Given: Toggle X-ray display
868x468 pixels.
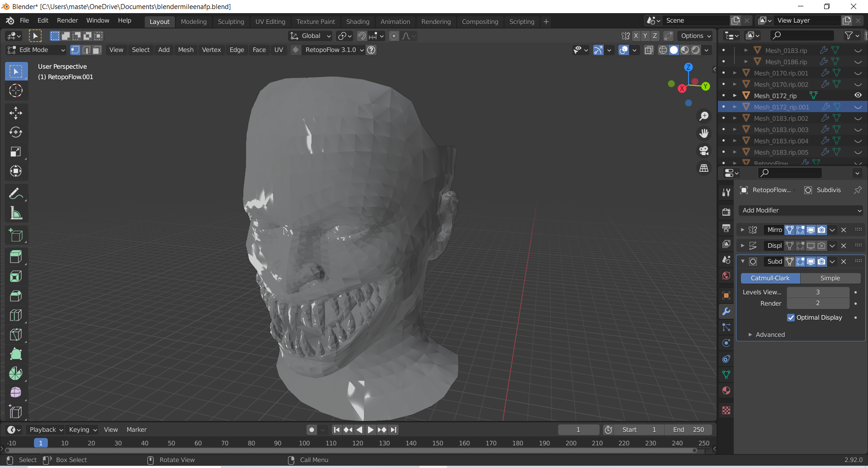Looking at the screenshot, I should point(649,50).
